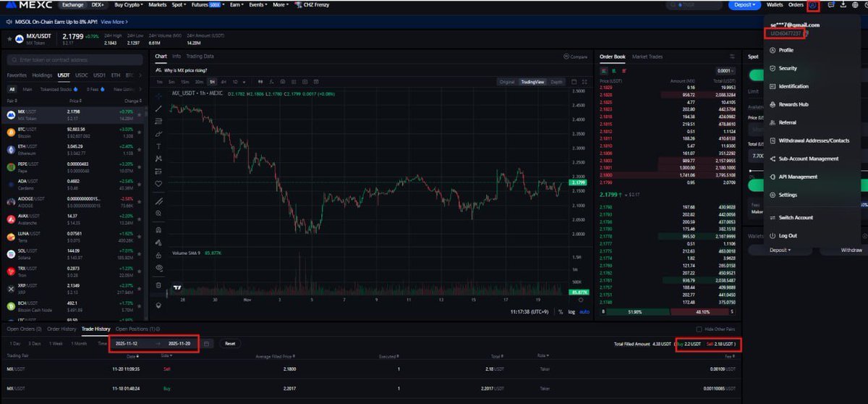Open the Order History tab

pyautogui.click(x=61, y=329)
